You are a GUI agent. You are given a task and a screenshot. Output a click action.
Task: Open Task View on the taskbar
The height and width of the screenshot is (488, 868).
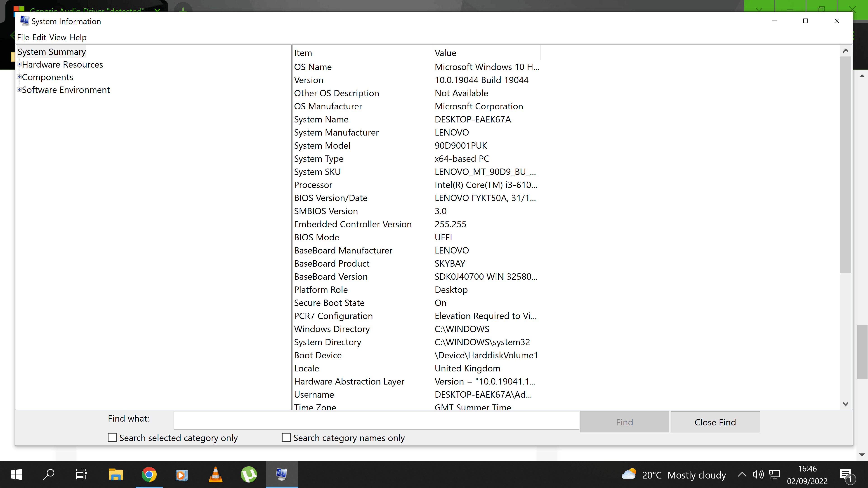tap(81, 474)
